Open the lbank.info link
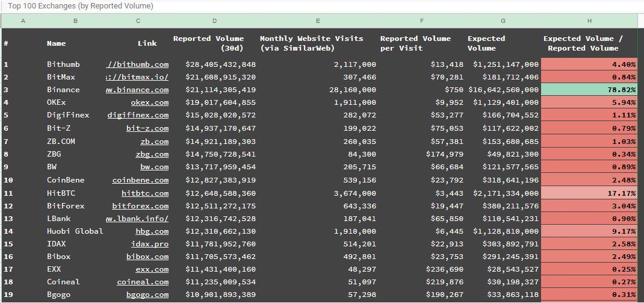This screenshot has width=644, height=303. click(137, 219)
